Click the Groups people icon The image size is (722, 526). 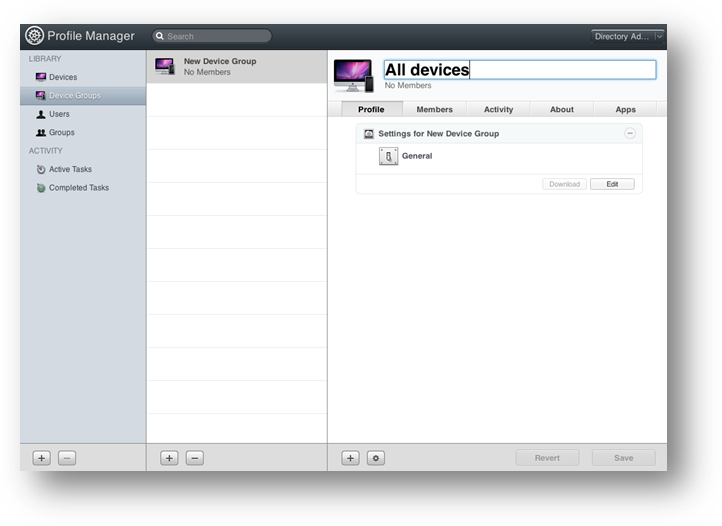coord(41,132)
